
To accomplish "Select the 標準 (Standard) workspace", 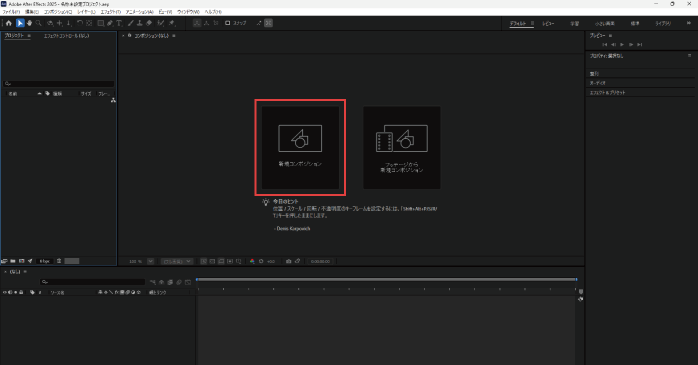I will pos(635,23).
